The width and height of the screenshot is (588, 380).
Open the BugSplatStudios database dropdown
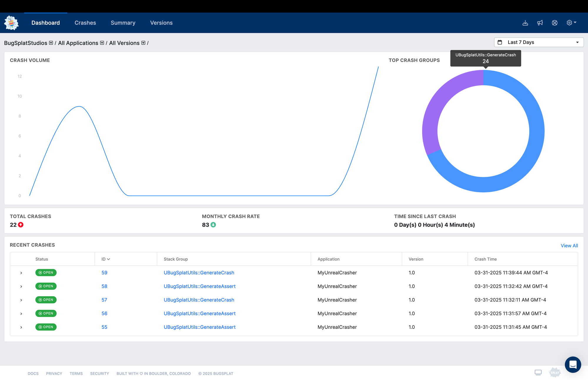pyautogui.click(x=51, y=43)
